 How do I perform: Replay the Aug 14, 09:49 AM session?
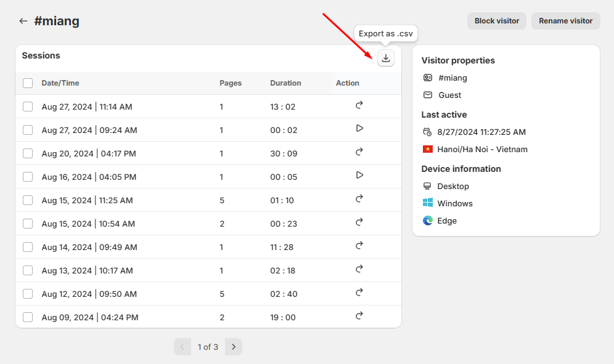(x=359, y=246)
